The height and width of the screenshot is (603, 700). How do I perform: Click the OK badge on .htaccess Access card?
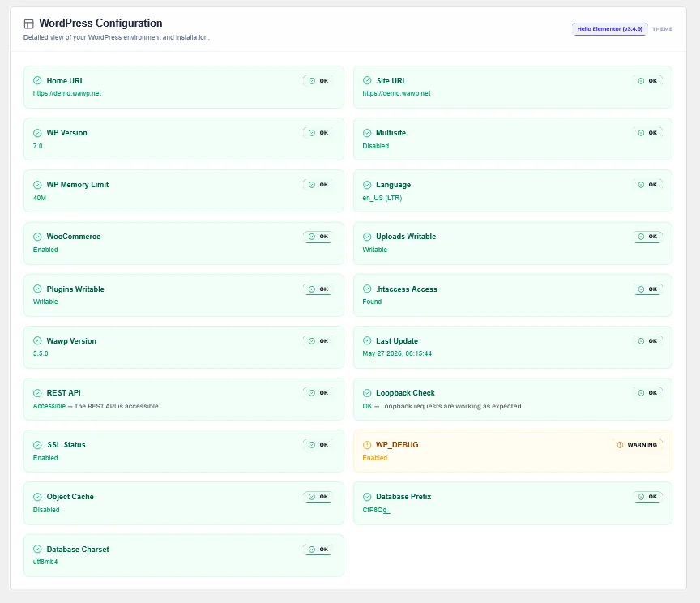coord(647,289)
